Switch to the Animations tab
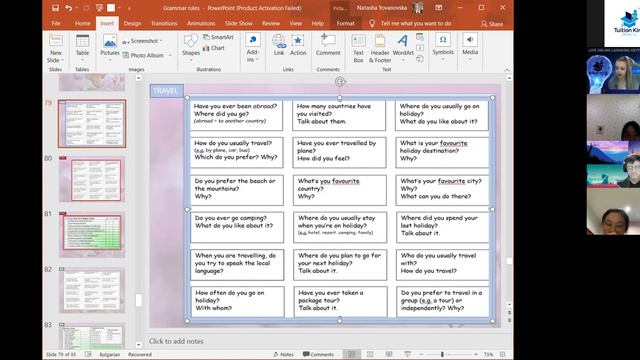The width and height of the screenshot is (640, 360). click(x=201, y=23)
